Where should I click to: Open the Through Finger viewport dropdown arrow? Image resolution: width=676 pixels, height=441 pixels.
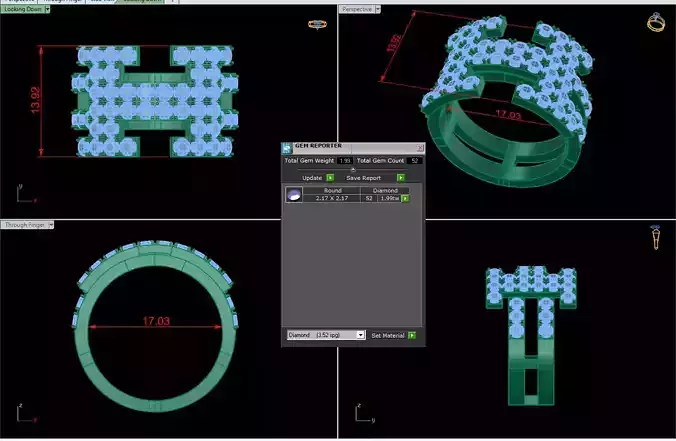coord(51,225)
